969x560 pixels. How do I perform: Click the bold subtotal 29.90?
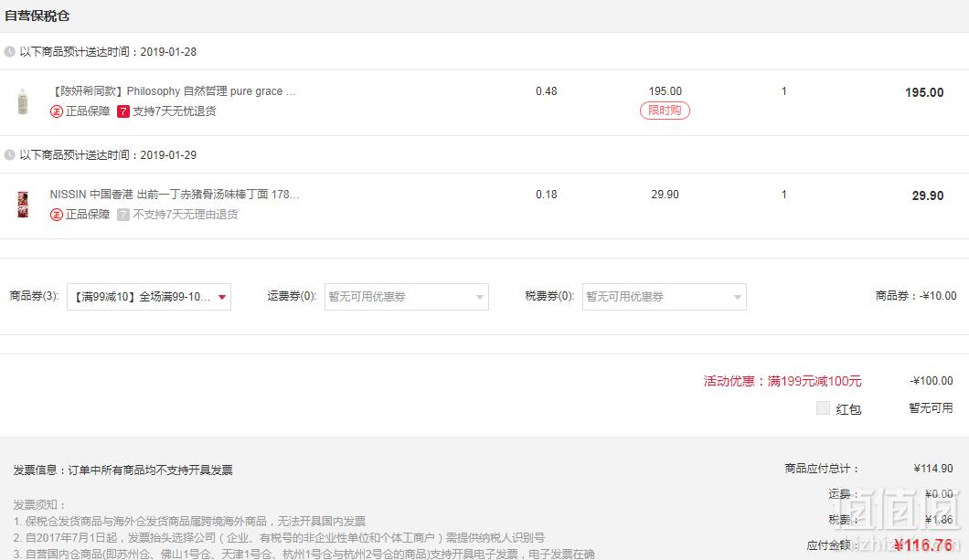point(928,195)
